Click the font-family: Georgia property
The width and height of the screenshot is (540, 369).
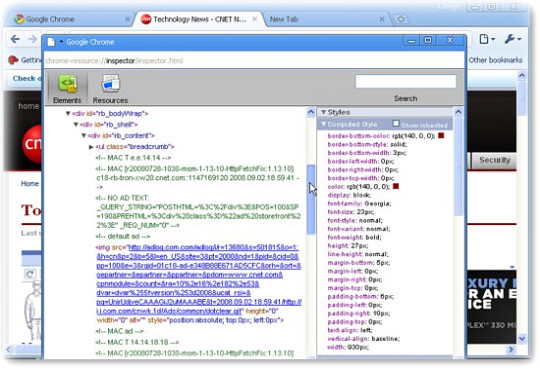359,204
